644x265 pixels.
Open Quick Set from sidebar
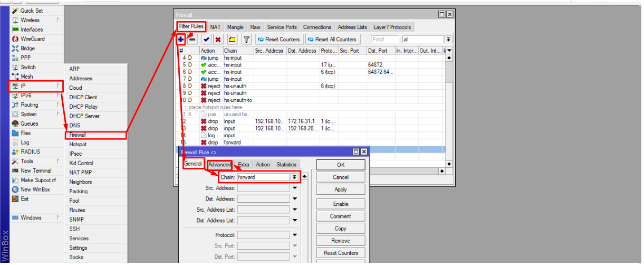tap(32, 11)
